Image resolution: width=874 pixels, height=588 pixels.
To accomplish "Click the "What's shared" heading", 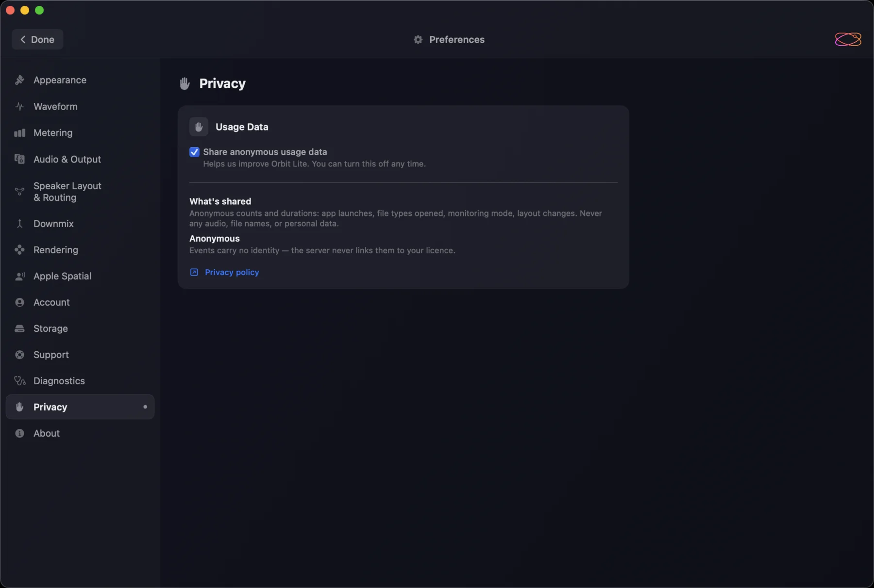I will (220, 201).
